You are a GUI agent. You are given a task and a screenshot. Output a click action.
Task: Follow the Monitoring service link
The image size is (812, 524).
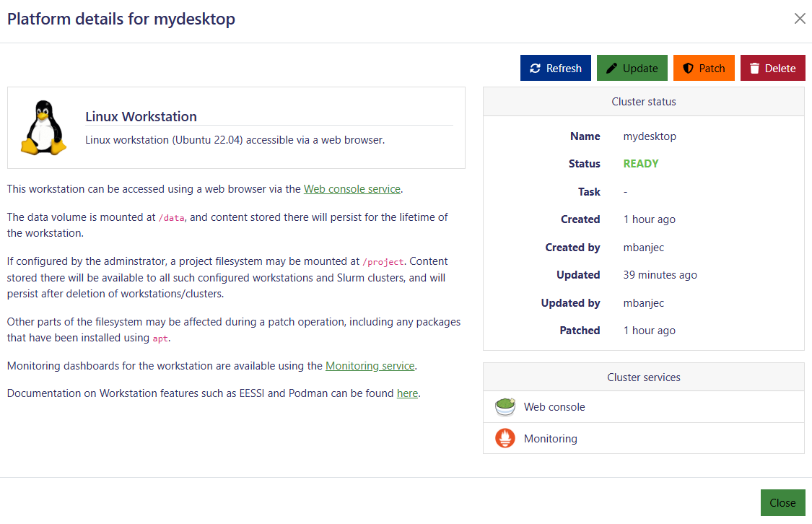(370, 366)
